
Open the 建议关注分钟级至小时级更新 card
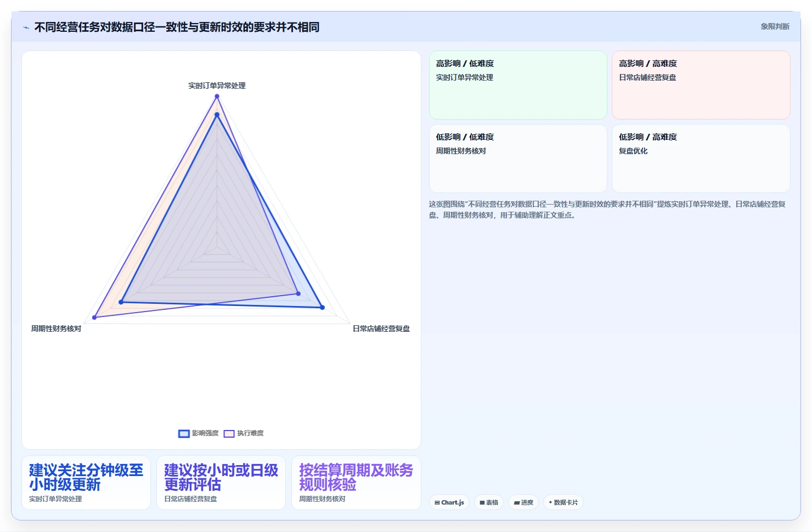click(86, 483)
